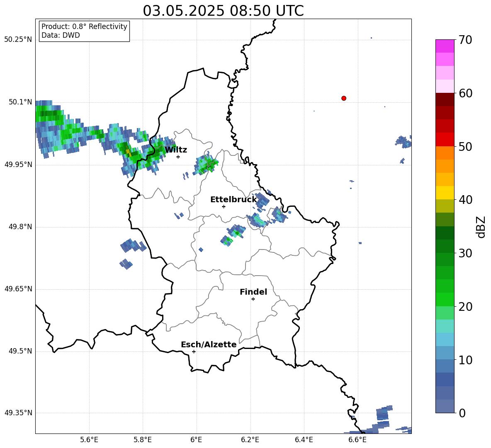
Task: Click the 49.95°N latitude label
Action: point(18,165)
